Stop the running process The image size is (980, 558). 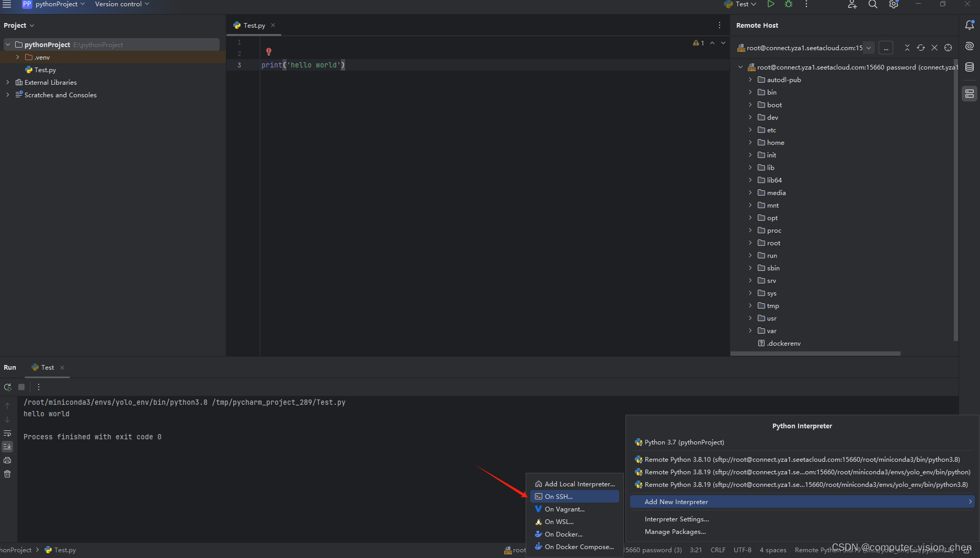(21, 387)
